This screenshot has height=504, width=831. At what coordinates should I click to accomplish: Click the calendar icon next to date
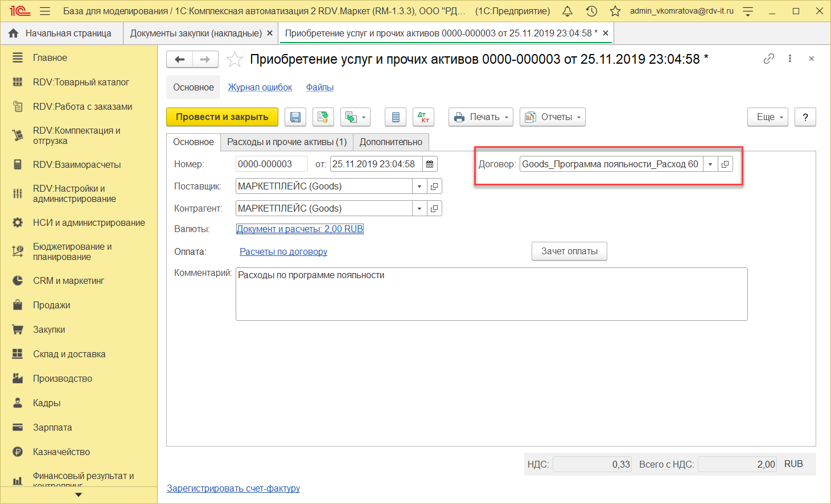(x=430, y=164)
